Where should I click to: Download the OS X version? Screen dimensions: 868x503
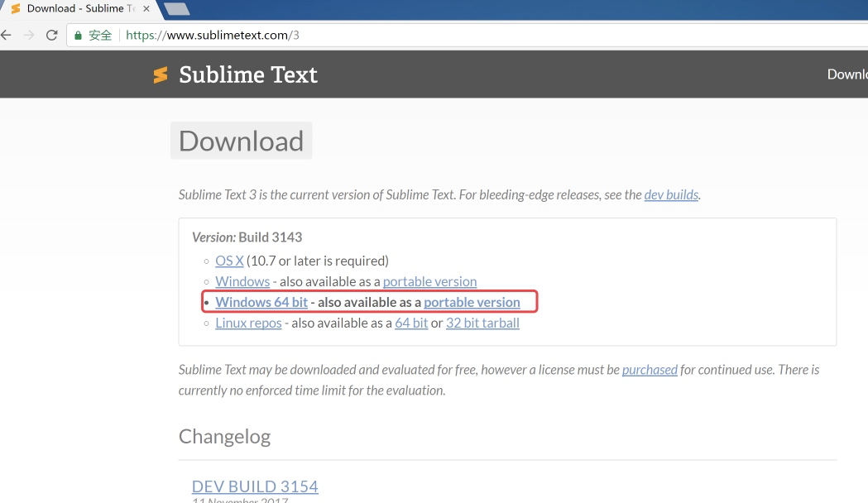tap(229, 261)
